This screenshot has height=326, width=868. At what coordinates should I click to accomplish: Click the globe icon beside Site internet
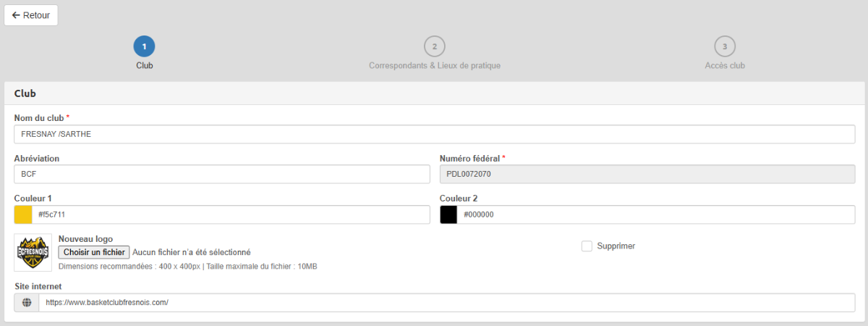coord(27,303)
